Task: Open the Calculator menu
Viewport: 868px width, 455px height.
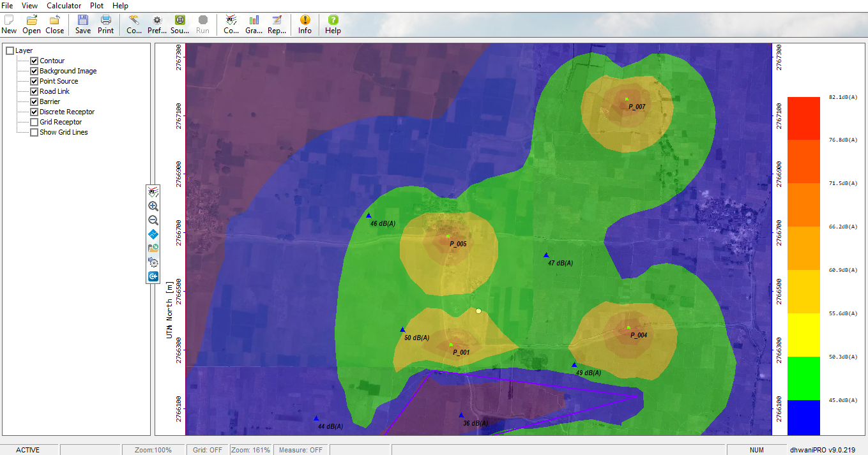Action: click(64, 5)
